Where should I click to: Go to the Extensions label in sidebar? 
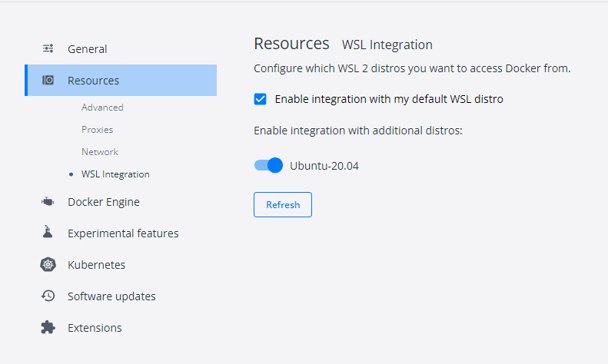[95, 328]
